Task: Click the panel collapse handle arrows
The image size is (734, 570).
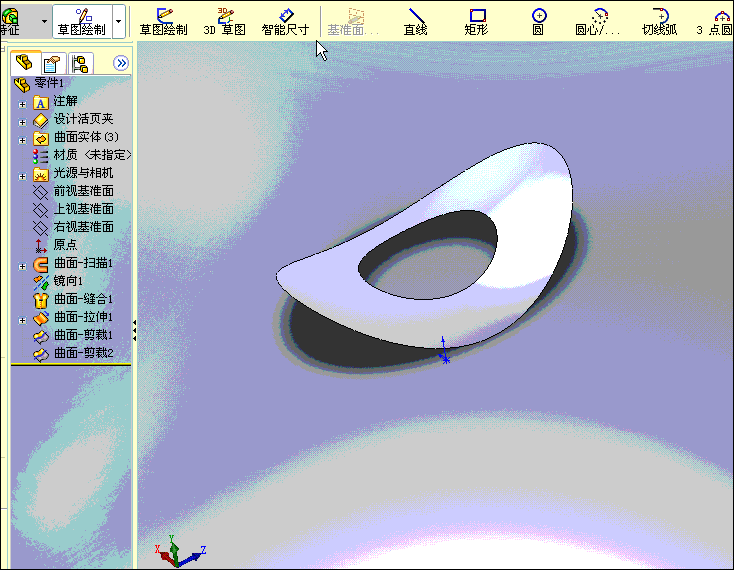Action: pos(134,330)
